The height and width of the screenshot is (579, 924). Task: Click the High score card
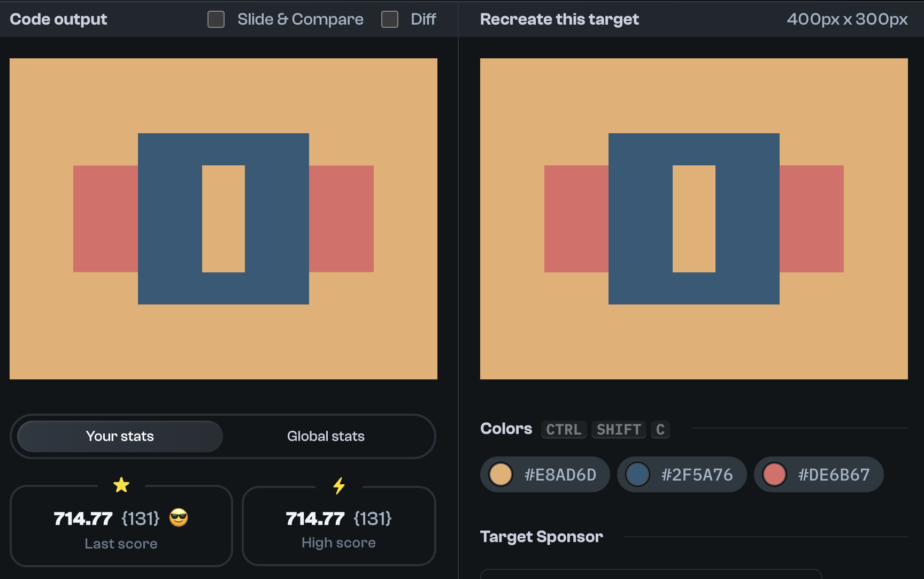coord(339,527)
